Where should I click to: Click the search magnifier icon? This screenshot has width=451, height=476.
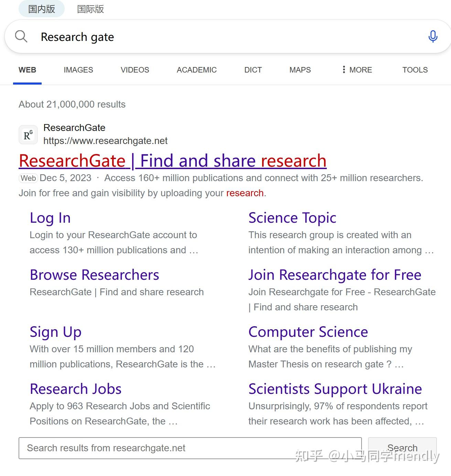21,36
